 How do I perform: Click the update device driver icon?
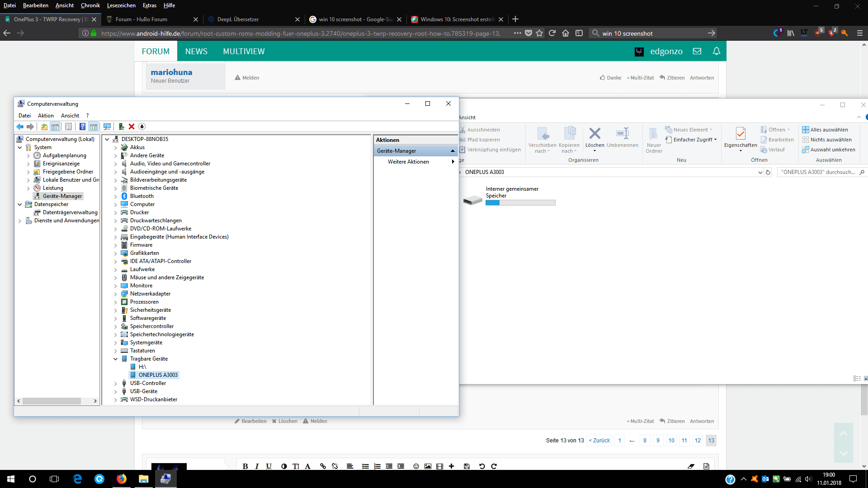pyautogui.click(x=121, y=127)
